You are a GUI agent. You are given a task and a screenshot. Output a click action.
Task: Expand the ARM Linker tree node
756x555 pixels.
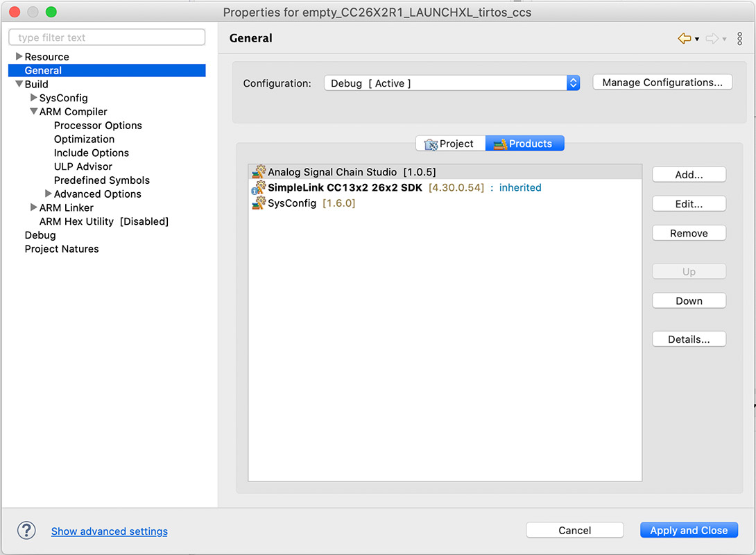[x=33, y=207]
